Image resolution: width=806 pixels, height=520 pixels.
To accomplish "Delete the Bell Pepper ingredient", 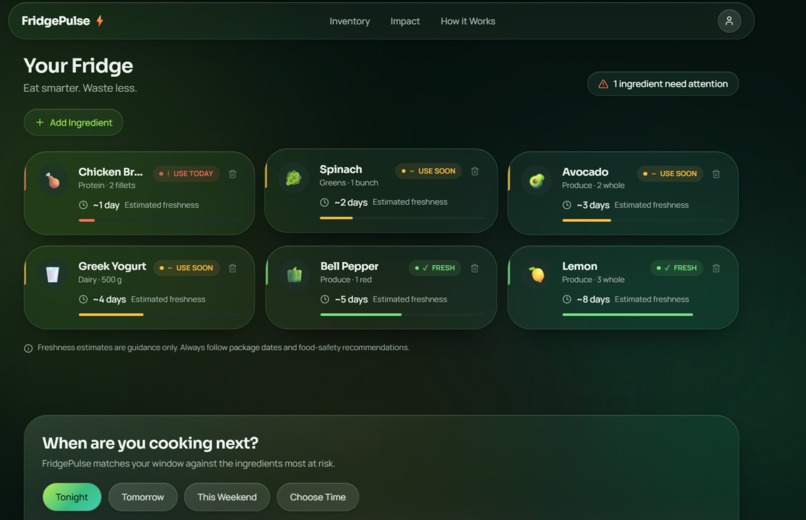I will (x=475, y=268).
